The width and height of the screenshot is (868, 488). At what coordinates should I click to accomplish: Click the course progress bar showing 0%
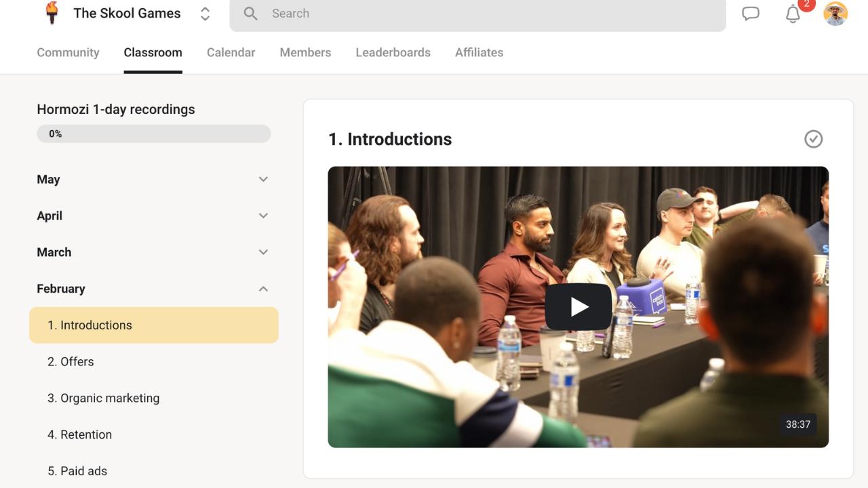pos(154,134)
